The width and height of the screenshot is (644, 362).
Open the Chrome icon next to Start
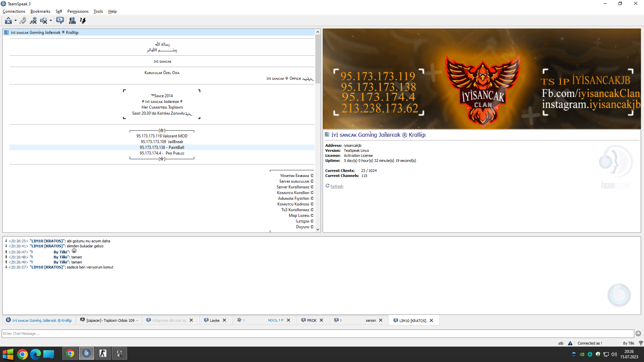(x=22, y=354)
